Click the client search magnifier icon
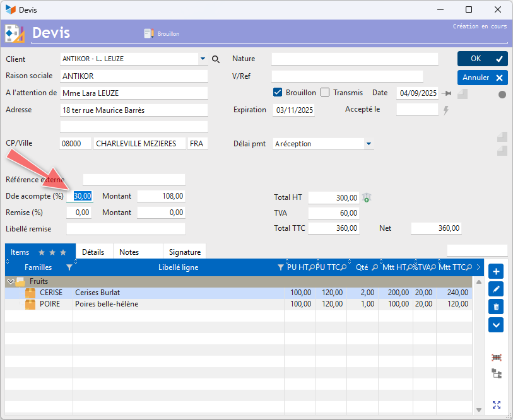This screenshot has height=420, width=513. click(x=216, y=59)
